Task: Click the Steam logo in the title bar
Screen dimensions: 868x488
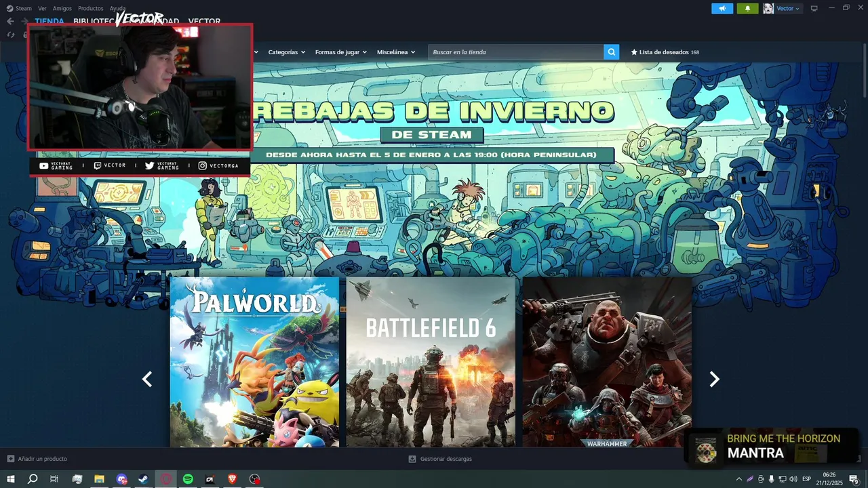Action: tap(9, 8)
